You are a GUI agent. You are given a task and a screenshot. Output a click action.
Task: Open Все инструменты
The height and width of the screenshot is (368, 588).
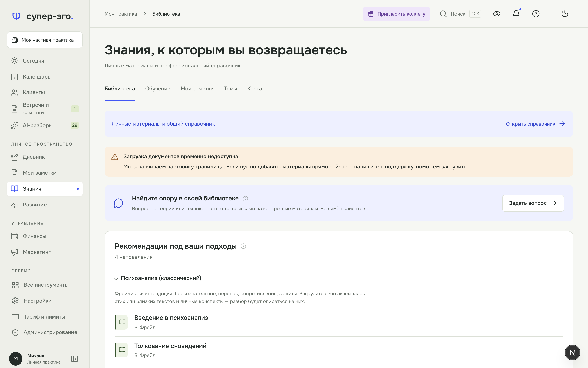point(45,285)
